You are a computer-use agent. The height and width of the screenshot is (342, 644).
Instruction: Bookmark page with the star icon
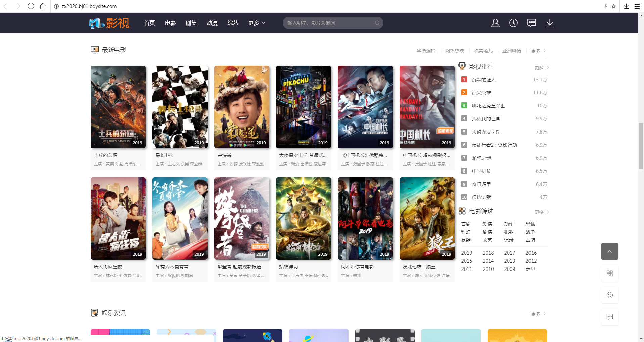point(614,6)
